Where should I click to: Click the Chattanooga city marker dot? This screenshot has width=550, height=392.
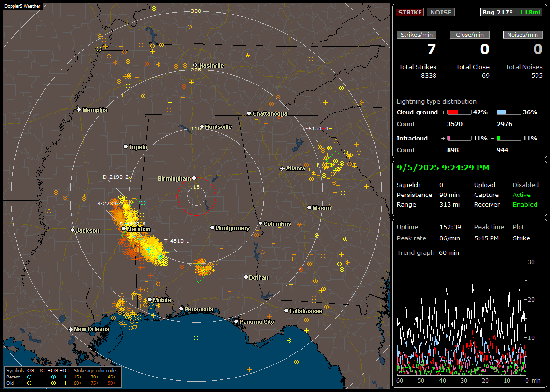click(x=249, y=113)
